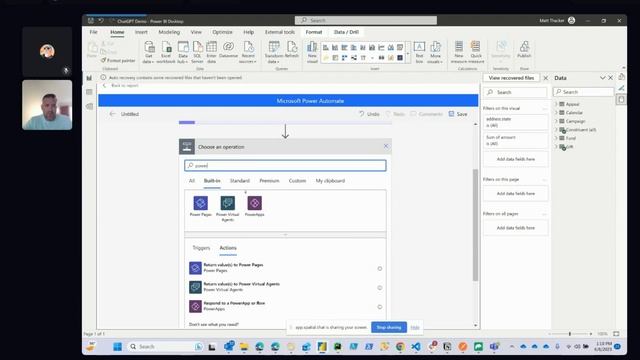Open the My clipboard tab

coord(330,181)
